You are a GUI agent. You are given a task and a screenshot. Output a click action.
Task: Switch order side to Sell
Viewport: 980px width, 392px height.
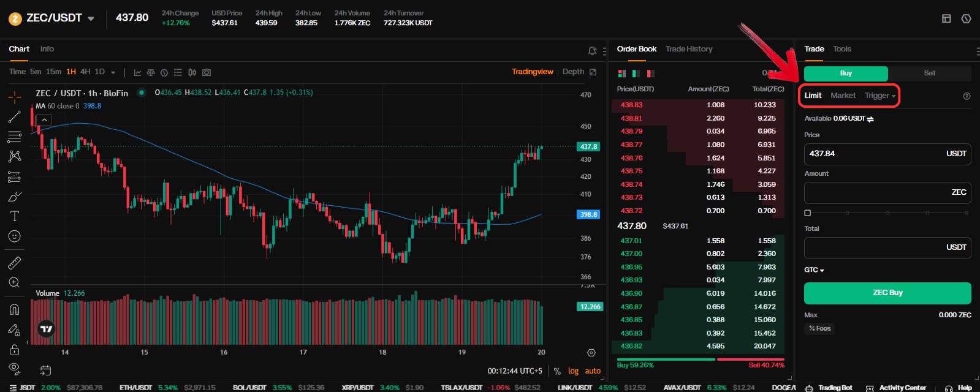(x=930, y=73)
